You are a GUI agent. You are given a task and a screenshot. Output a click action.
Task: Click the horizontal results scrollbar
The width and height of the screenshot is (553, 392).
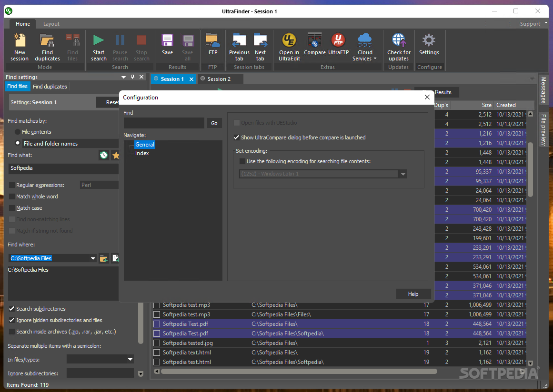[299, 371]
